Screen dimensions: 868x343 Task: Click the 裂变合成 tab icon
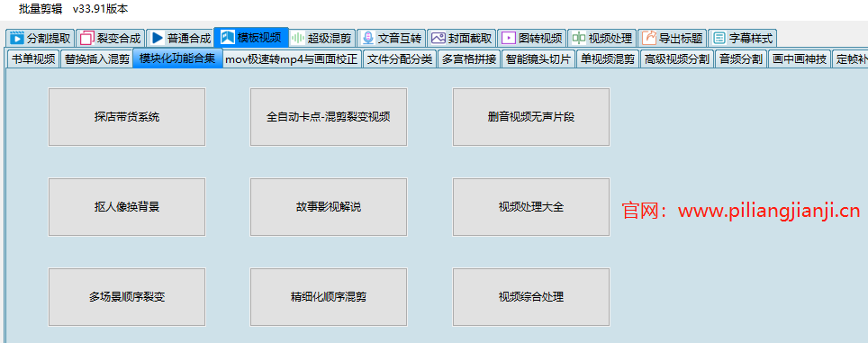click(87, 38)
